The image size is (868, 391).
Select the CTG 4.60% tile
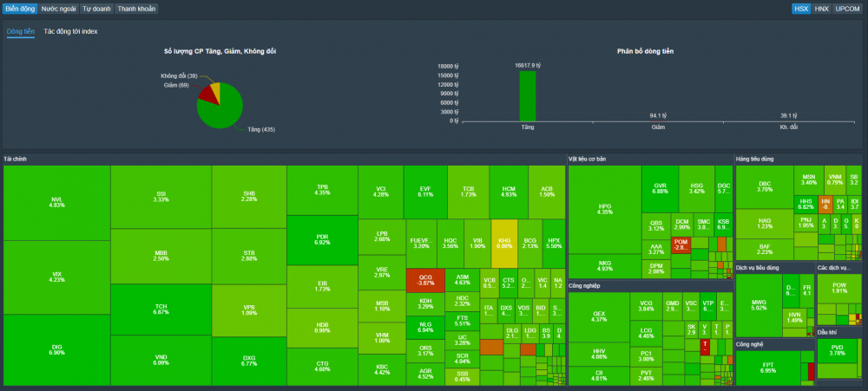(322, 366)
